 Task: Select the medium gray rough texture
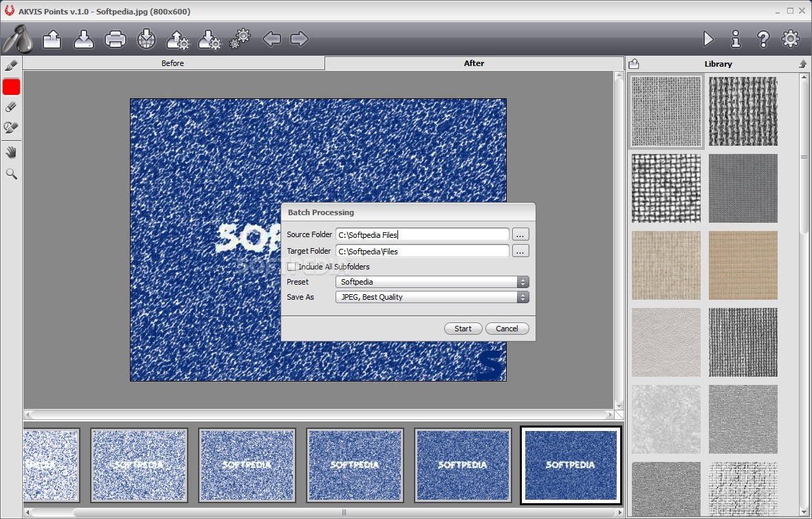pos(743,419)
